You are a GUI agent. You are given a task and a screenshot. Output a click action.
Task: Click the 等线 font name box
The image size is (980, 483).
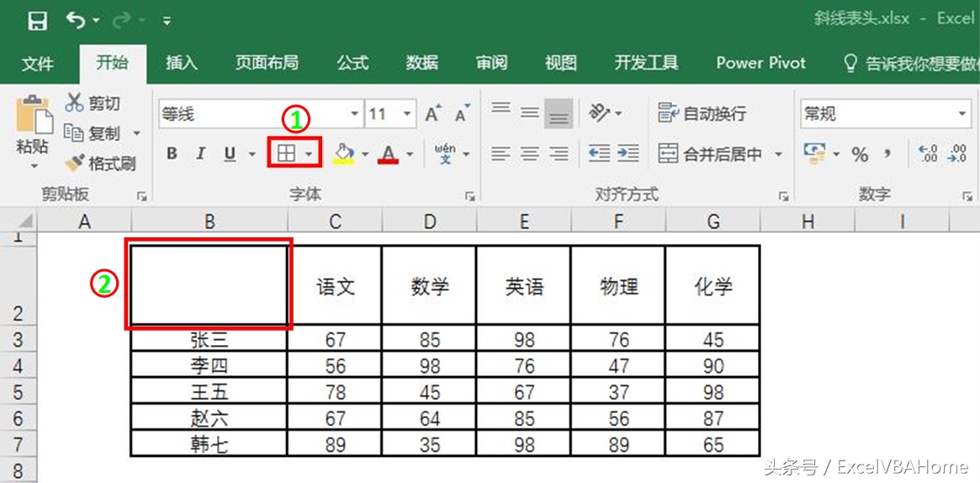(252, 114)
